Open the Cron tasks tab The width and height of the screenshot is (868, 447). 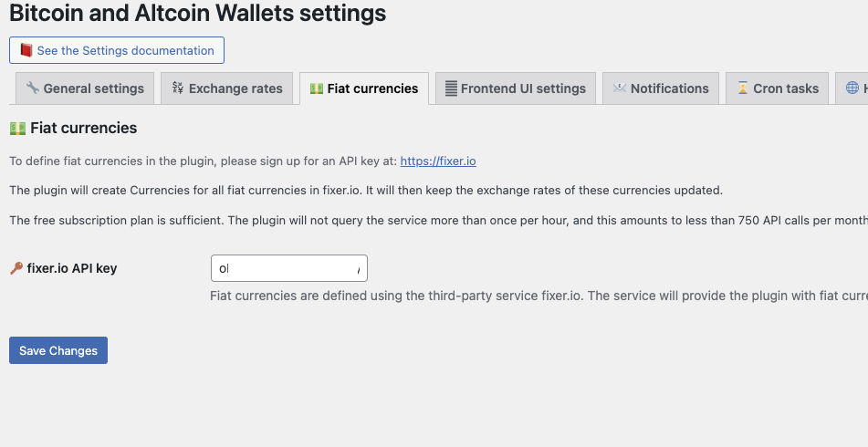pos(778,88)
